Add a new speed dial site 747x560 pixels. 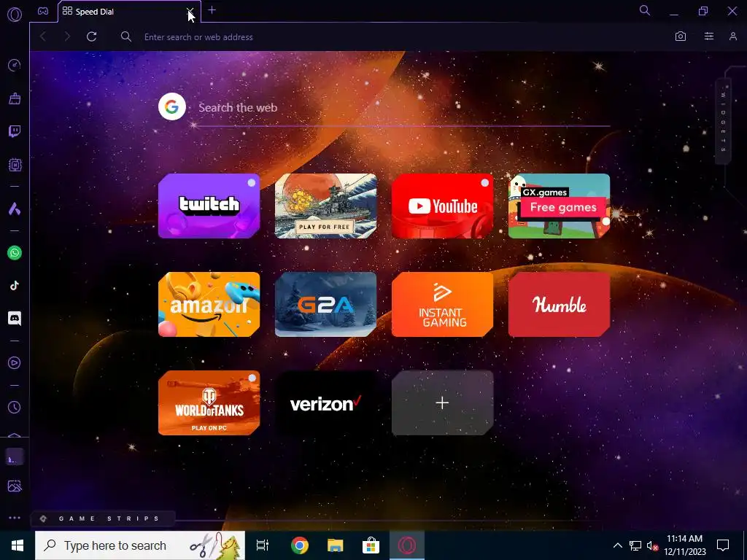pyautogui.click(x=443, y=402)
